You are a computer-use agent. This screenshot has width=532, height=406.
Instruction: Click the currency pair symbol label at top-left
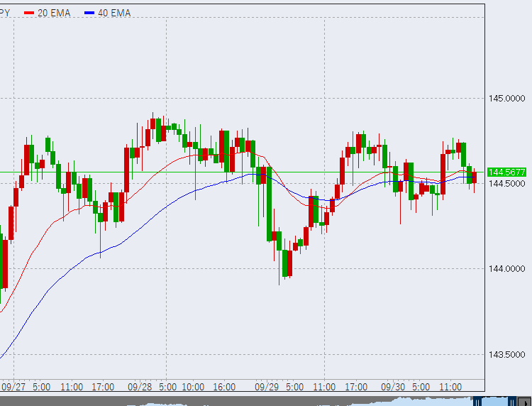tap(6, 13)
